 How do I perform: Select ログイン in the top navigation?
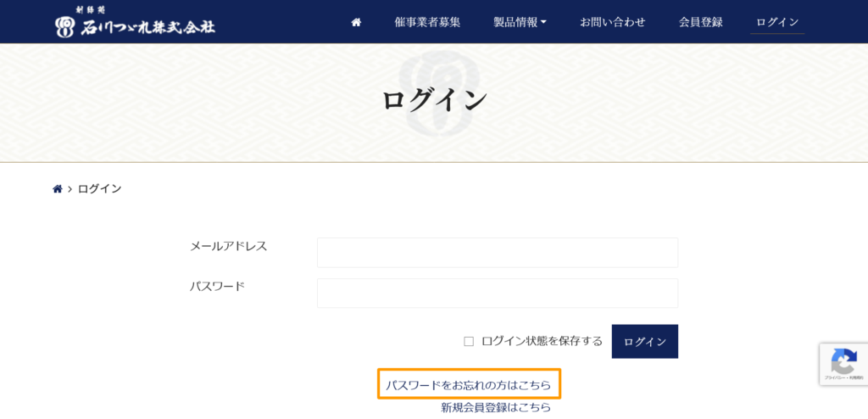pos(777,22)
